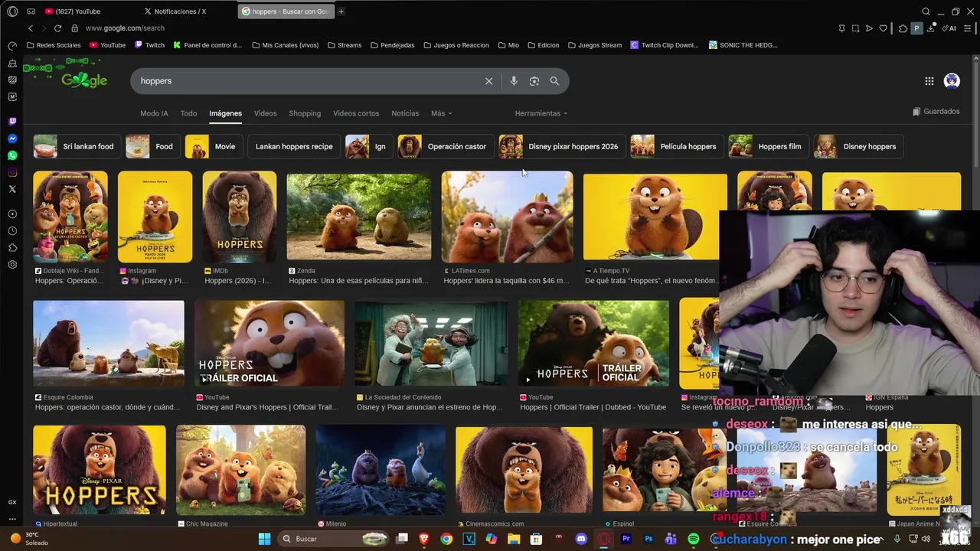
Task: Open the Esquire Colombia image result
Action: [109, 344]
